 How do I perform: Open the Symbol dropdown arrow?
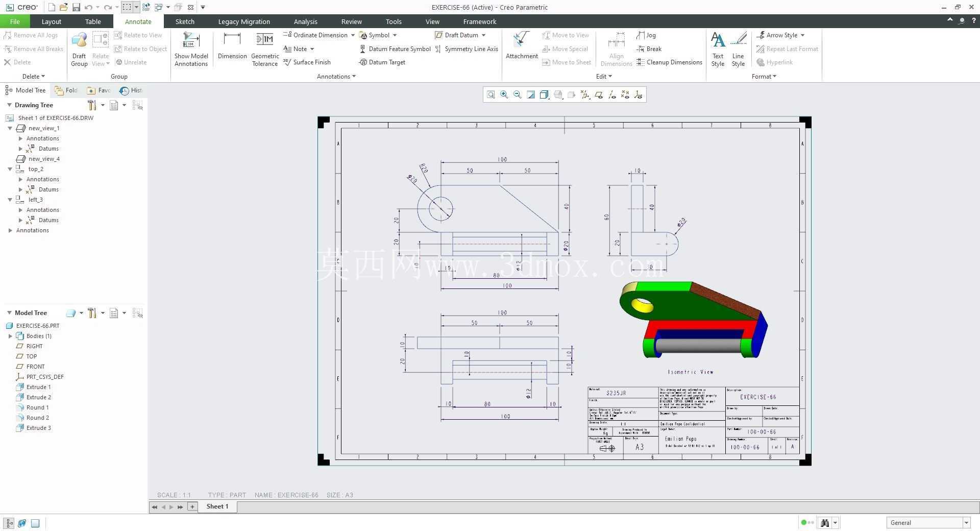(395, 35)
